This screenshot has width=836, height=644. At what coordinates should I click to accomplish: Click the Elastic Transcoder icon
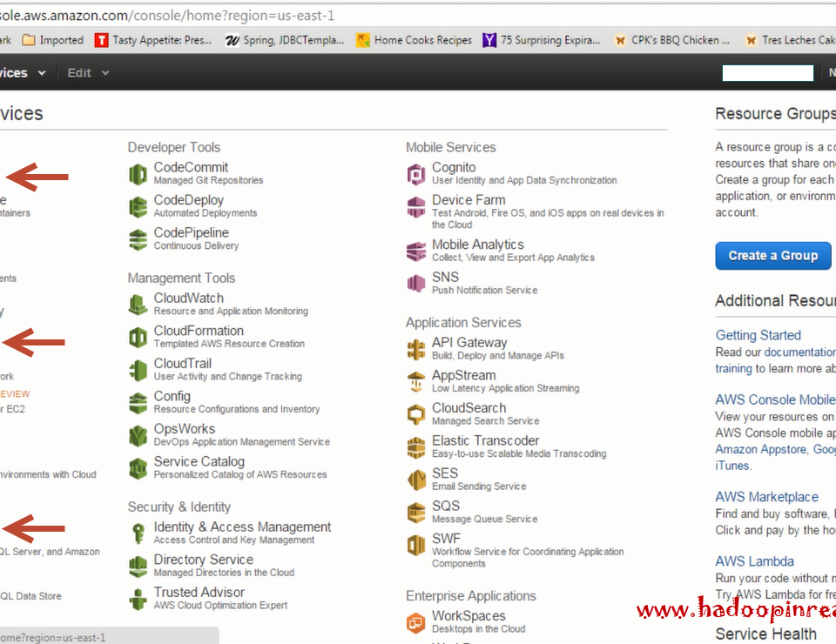pyautogui.click(x=415, y=446)
